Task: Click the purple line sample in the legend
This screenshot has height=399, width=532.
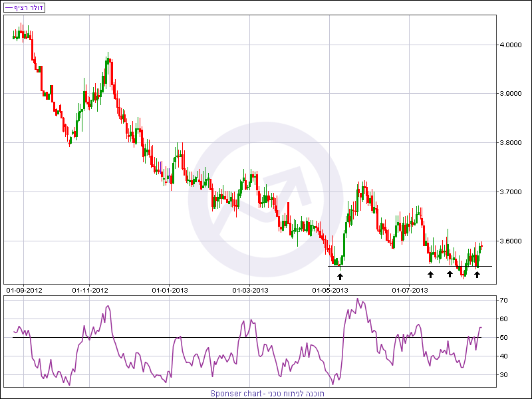Action: (8, 8)
